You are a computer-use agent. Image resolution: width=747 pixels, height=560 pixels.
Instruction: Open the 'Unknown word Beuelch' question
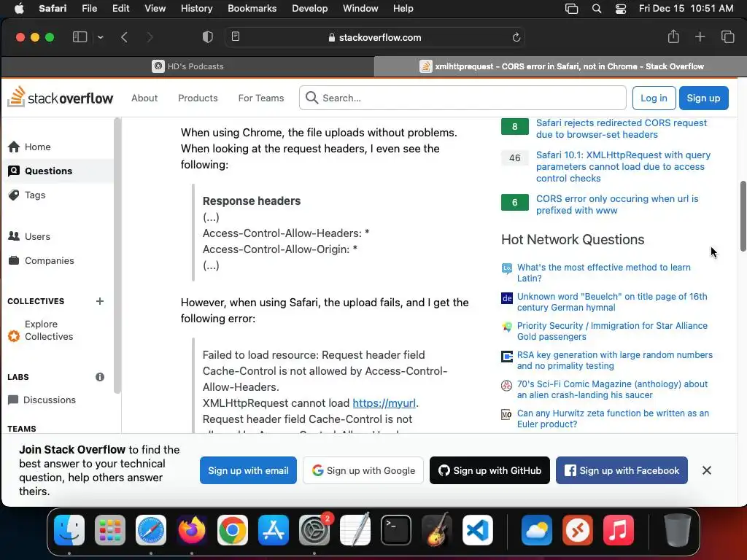click(x=612, y=302)
